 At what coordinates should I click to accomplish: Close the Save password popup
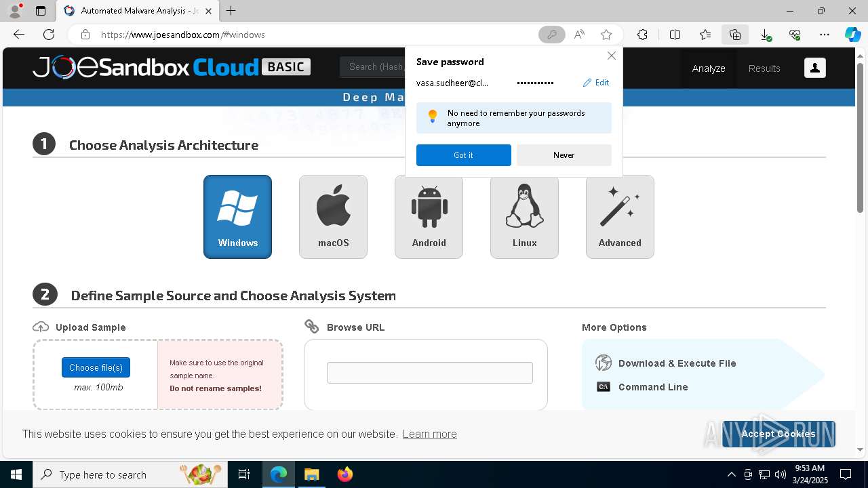click(612, 56)
